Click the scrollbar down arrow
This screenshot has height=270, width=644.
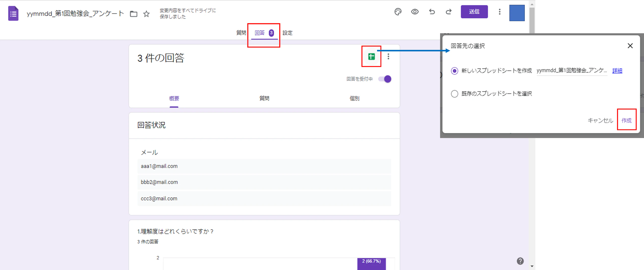click(532, 266)
